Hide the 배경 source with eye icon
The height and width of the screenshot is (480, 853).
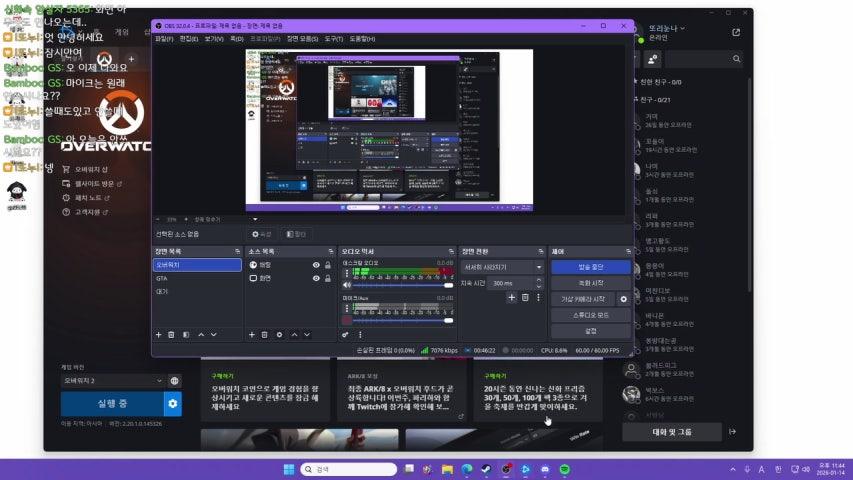pyautogui.click(x=316, y=265)
